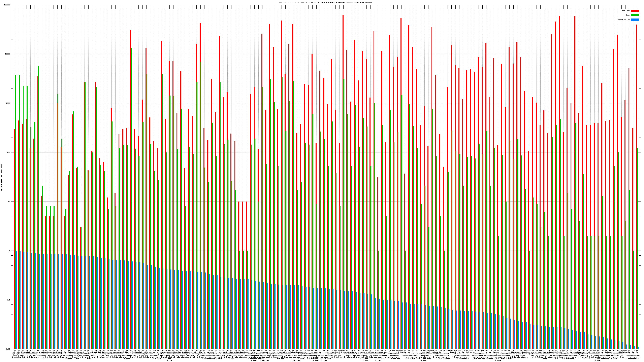Screen dimensions: 644x362
Task: Click the 0.01 y-axis tick label
Action: [8, 349]
